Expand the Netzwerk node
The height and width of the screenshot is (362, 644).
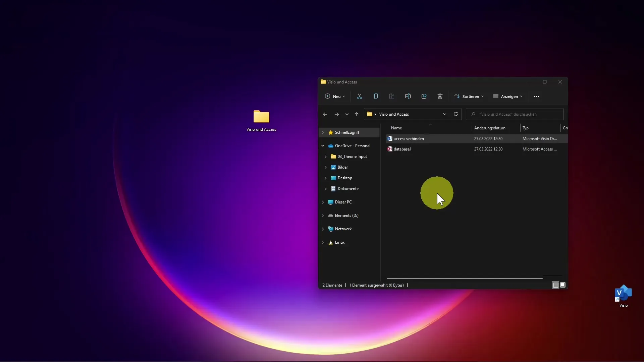point(323,229)
